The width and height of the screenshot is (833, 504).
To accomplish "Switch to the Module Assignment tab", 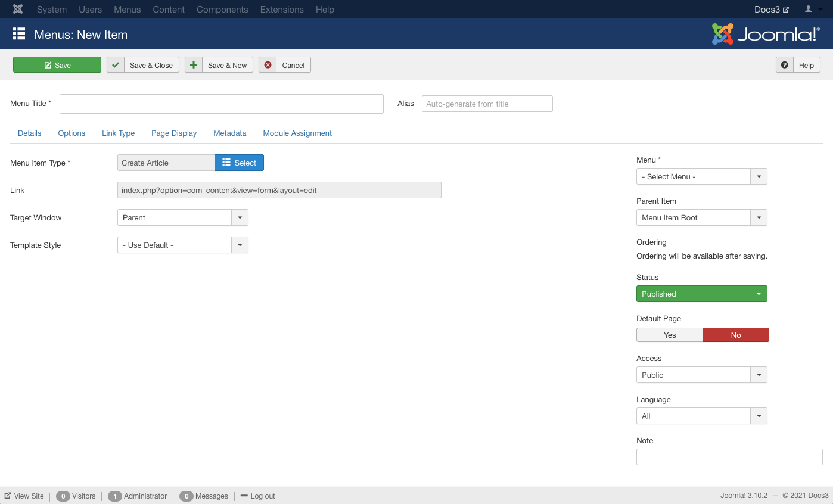I will [x=297, y=133].
